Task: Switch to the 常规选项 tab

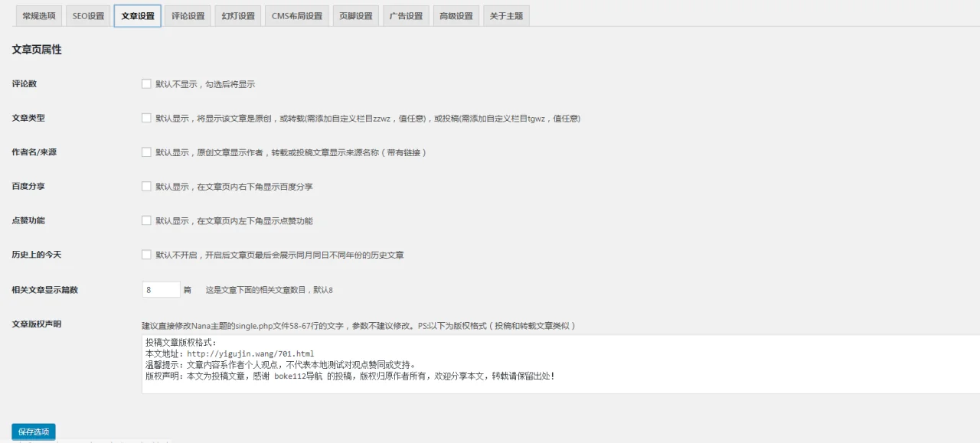Action: click(x=40, y=15)
